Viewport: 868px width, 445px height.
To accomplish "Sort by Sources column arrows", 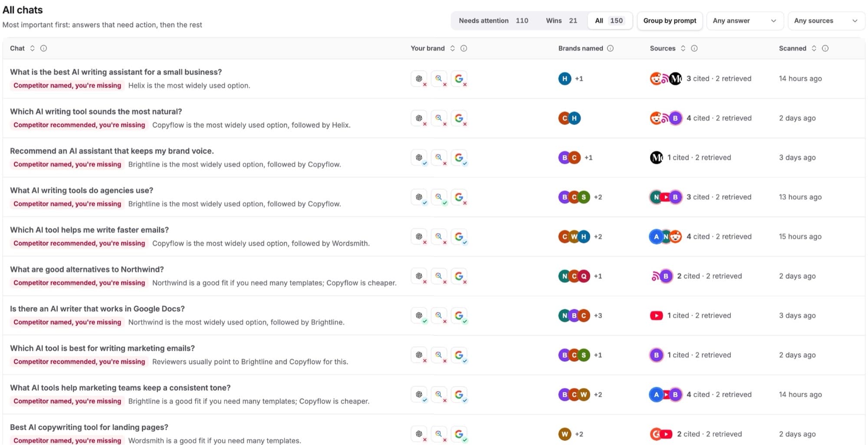I will tap(683, 48).
